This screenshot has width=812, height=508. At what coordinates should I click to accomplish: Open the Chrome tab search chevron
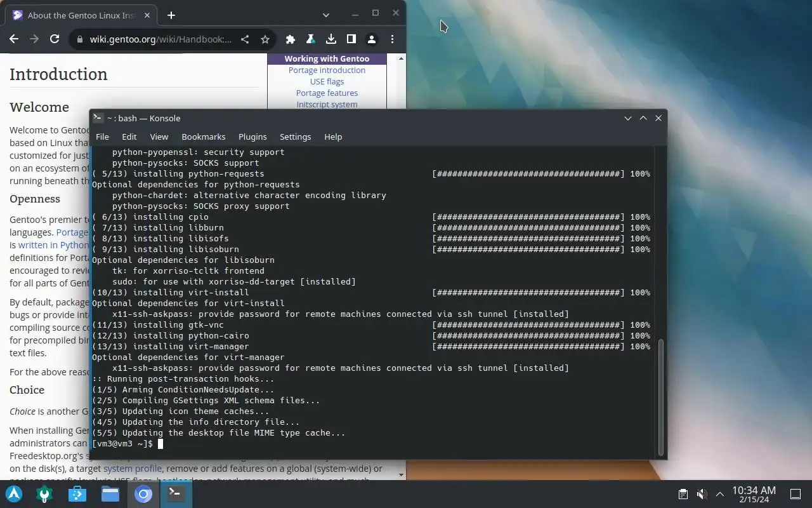[x=325, y=15]
